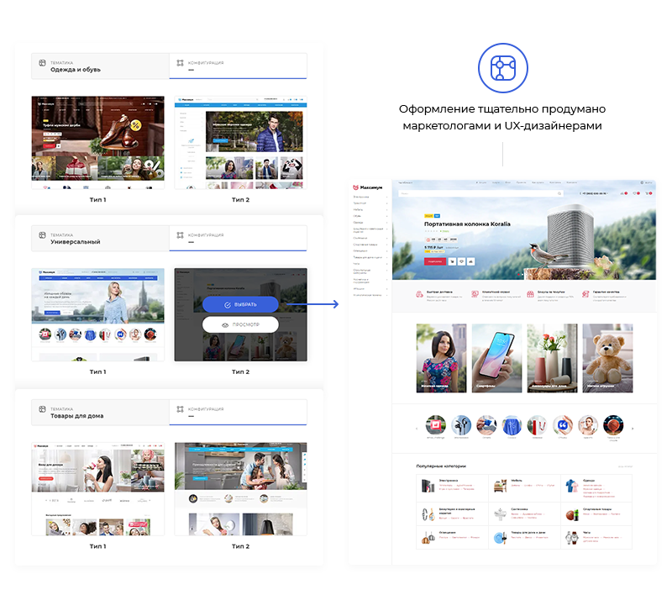Click the red buy button on Koralia banner
Image resolution: width=672 pixels, height=616 pixels.
pyautogui.click(x=434, y=261)
